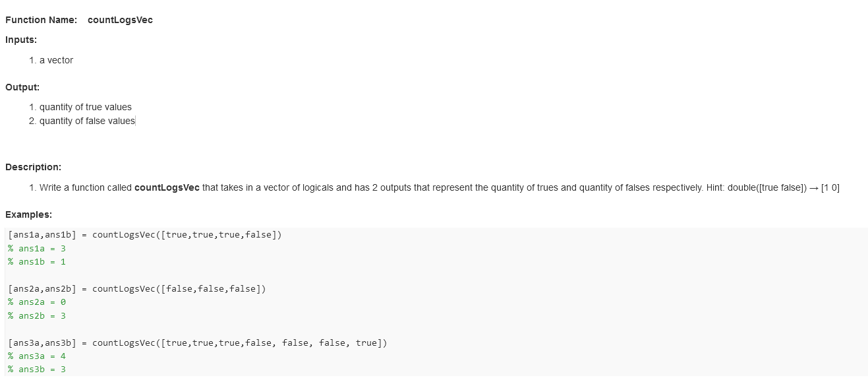Click the '% ans3b = 3' comment
This screenshot has height=388, width=868.
(x=37, y=370)
